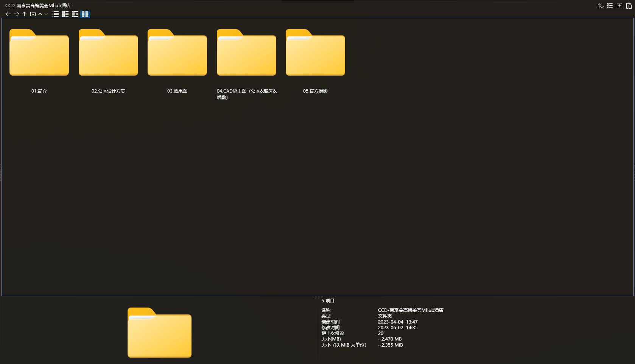Image resolution: width=635 pixels, height=364 pixels.
Task: Click the '5 项目' item count
Action: (x=328, y=301)
